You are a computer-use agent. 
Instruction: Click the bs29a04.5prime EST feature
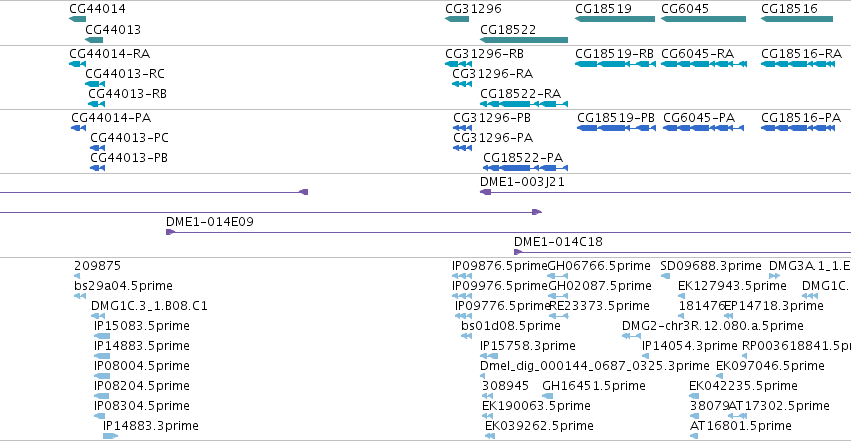(x=80, y=296)
